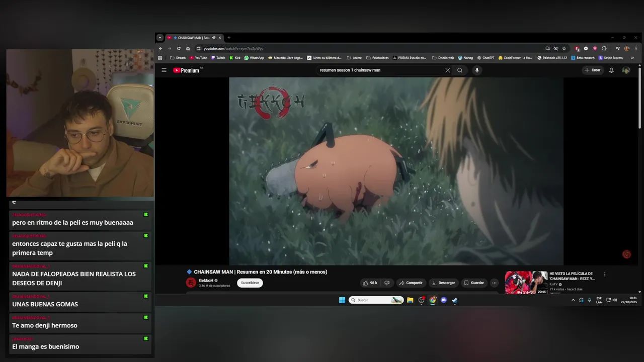This screenshot has height=362, width=644.
Task: Clear the YouTube search box text
Action: point(447,70)
